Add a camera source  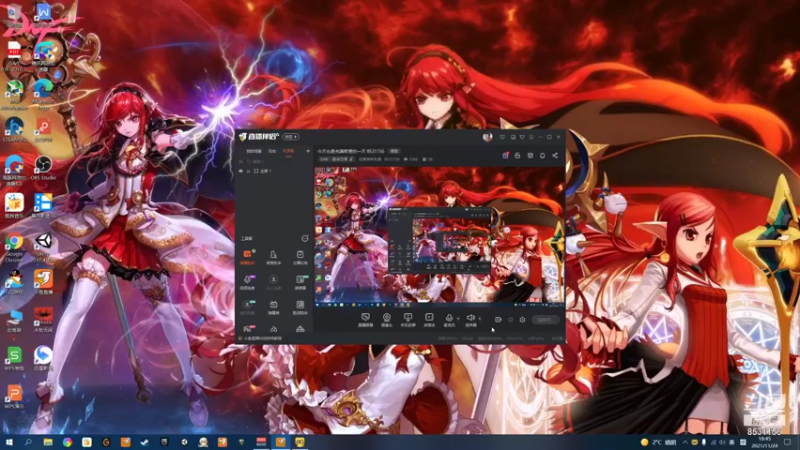(x=387, y=320)
